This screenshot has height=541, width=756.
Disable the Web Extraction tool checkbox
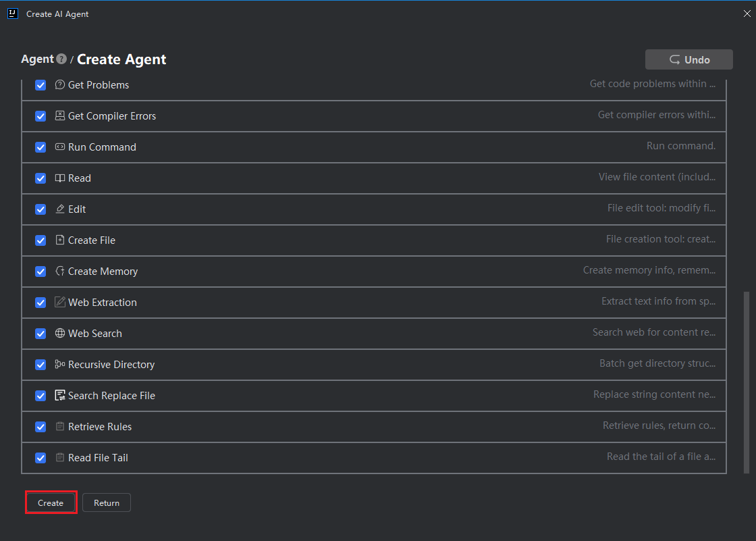40,303
